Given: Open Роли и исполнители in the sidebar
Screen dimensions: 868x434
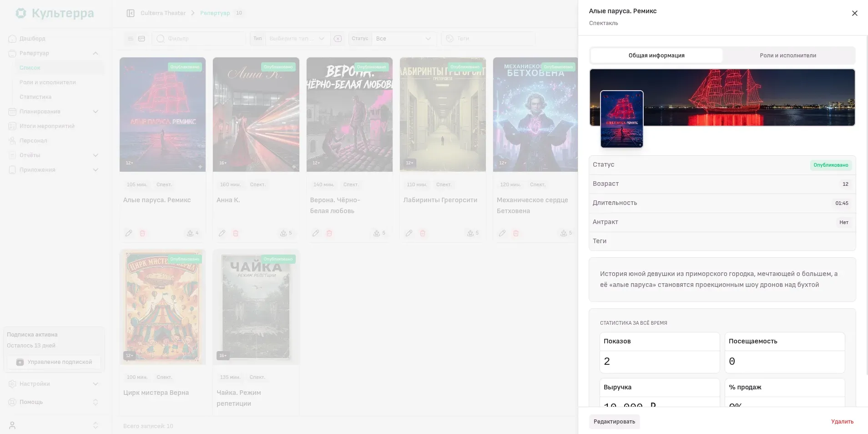Looking at the screenshot, I should pos(48,82).
